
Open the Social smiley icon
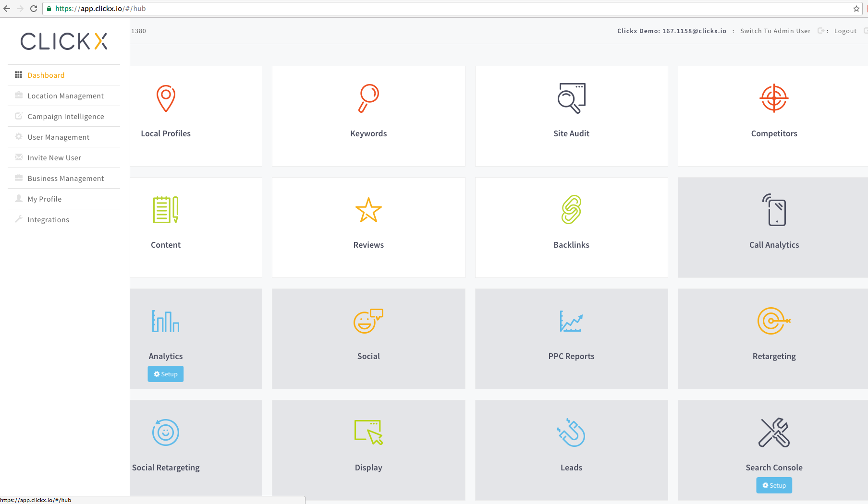tap(368, 321)
